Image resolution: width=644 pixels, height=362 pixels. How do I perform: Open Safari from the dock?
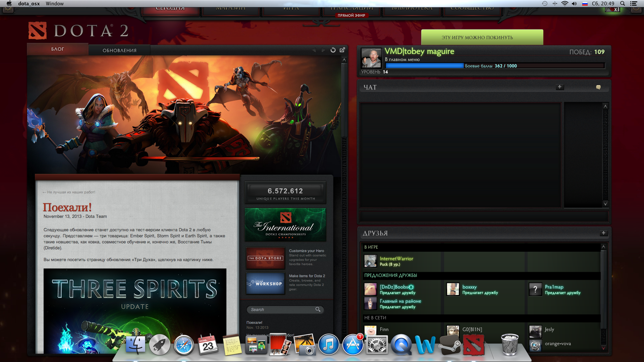(184, 345)
